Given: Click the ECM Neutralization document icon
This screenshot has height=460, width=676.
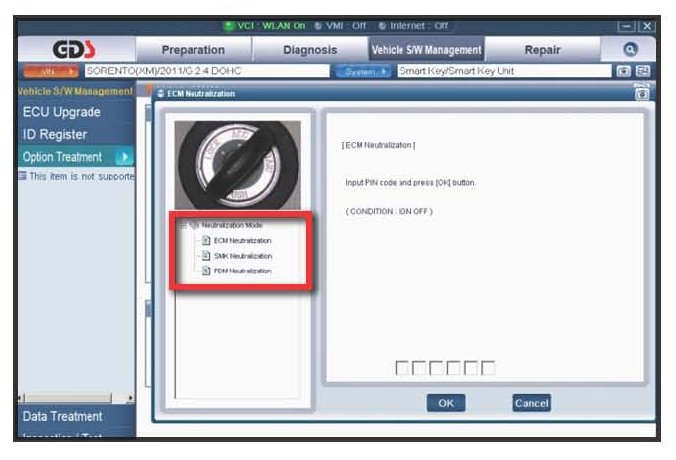Looking at the screenshot, I should 206,241.
